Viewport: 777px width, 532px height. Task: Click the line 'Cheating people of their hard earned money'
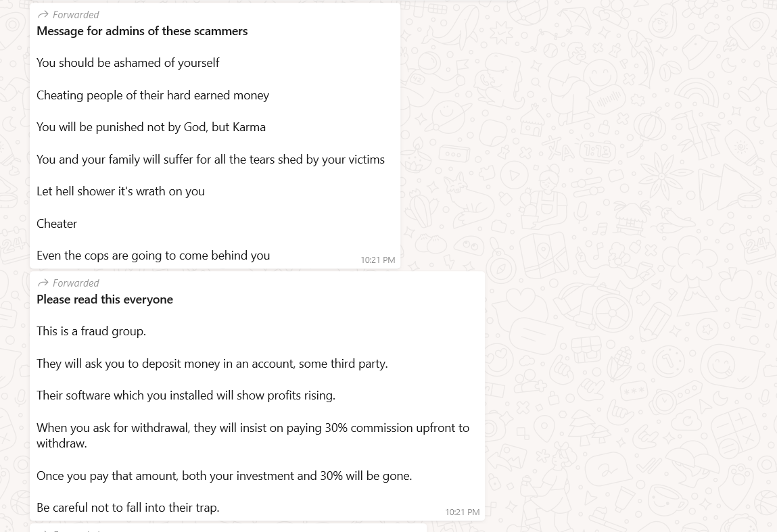(x=153, y=95)
